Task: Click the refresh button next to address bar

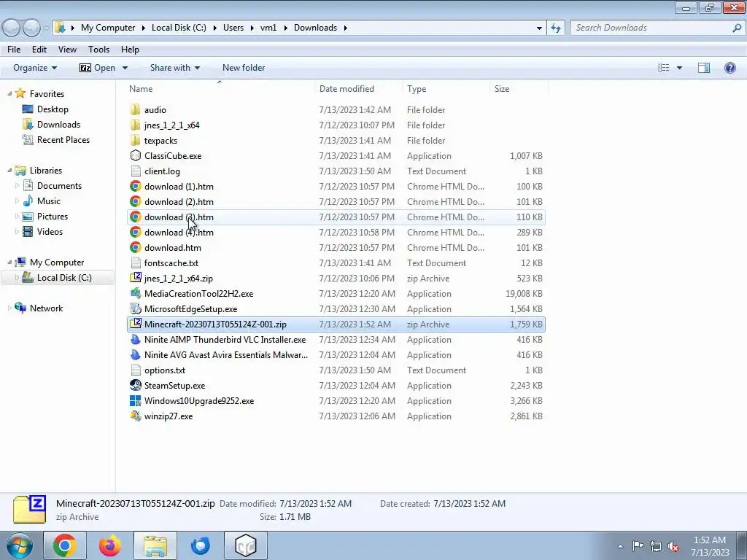Action: coord(555,28)
